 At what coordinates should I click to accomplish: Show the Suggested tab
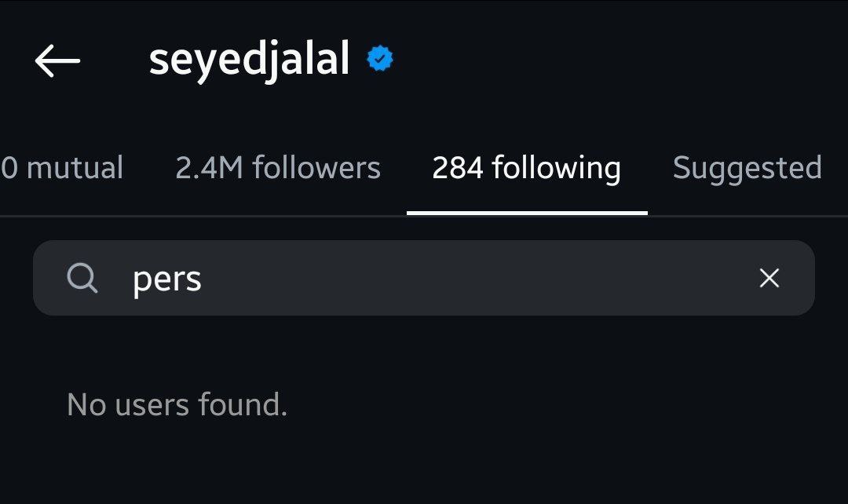coord(747,168)
